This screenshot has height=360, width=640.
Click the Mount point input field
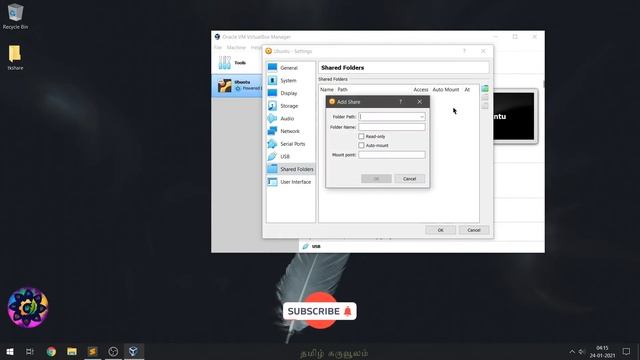(392, 155)
